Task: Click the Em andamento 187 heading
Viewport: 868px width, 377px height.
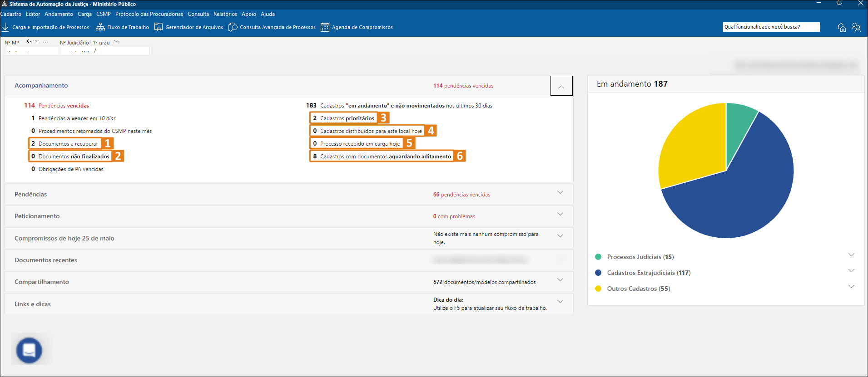Action: 632,84
